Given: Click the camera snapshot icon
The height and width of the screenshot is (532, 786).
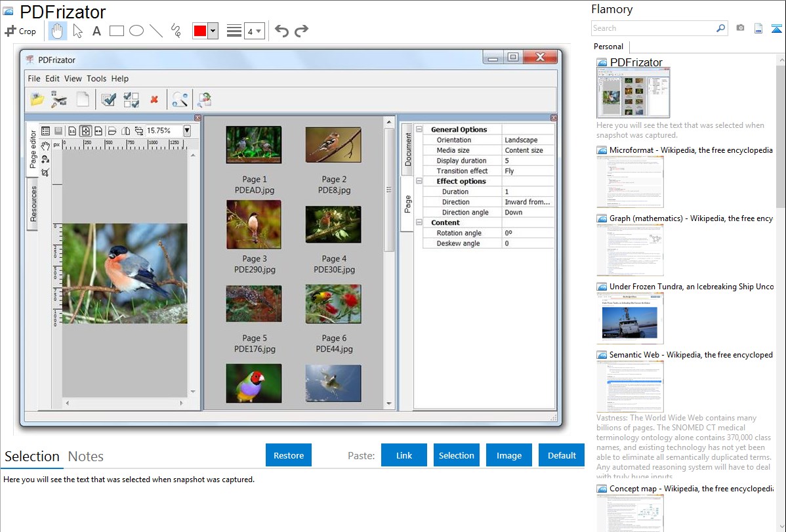Looking at the screenshot, I should [x=740, y=28].
